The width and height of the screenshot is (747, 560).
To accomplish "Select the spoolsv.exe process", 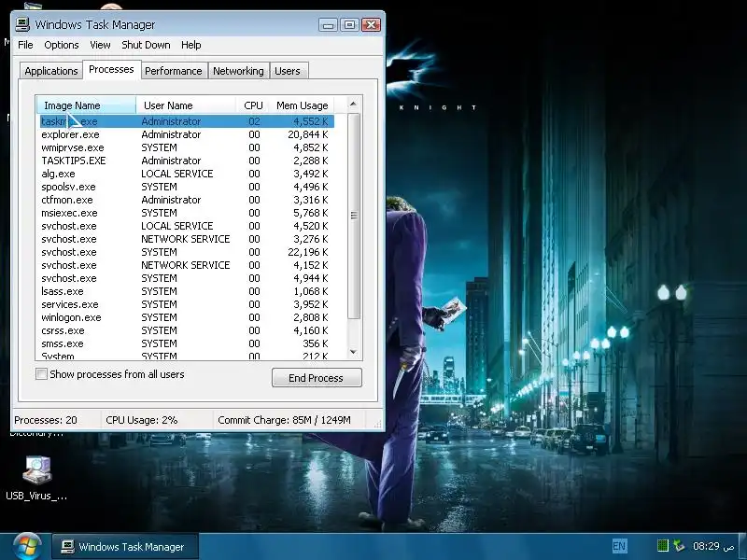I will point(187,187).
